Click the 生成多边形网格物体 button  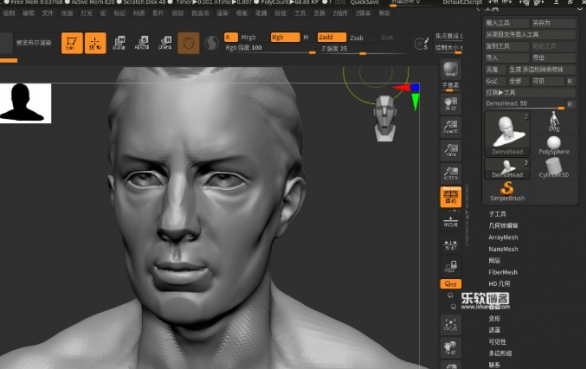tap(541, 70)
